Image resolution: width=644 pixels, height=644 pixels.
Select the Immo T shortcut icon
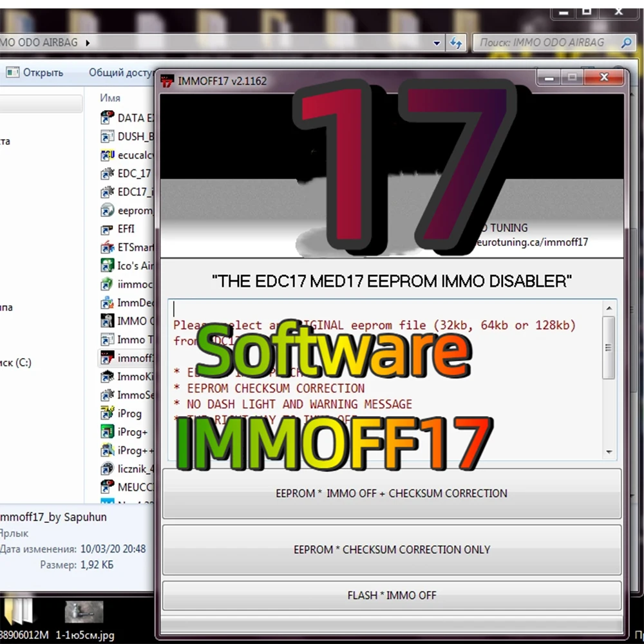(x=107, y=339)
